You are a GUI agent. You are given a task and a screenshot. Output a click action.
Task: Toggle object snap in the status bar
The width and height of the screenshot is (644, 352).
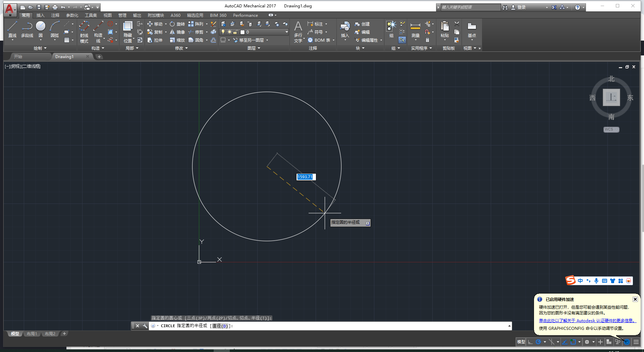click(574, 342)
